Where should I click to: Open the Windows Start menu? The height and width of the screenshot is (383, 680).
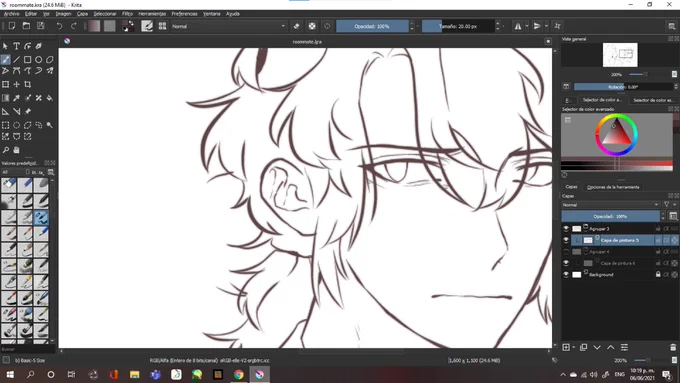tap(10, 374)
